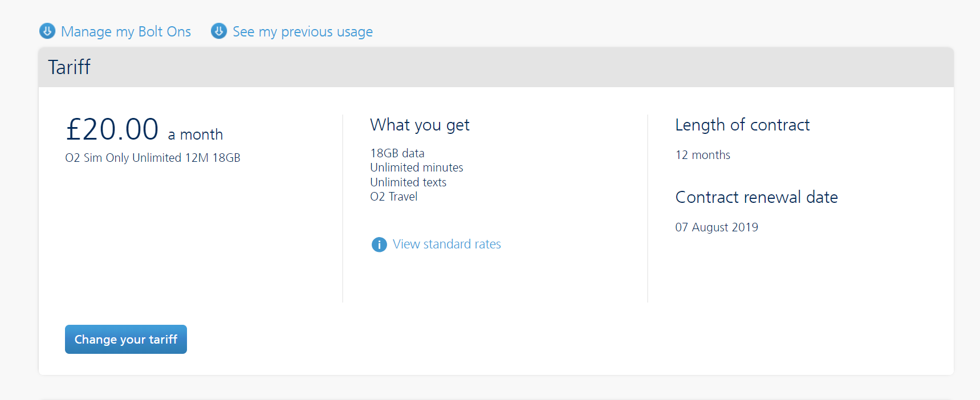Click the What you get heading

point(420,125)
